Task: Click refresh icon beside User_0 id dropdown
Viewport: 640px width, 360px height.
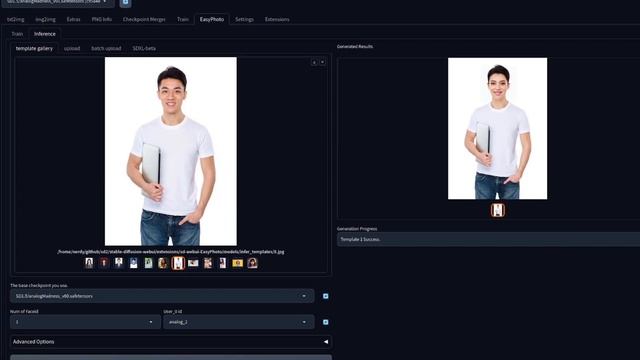Action: [325, 322]
